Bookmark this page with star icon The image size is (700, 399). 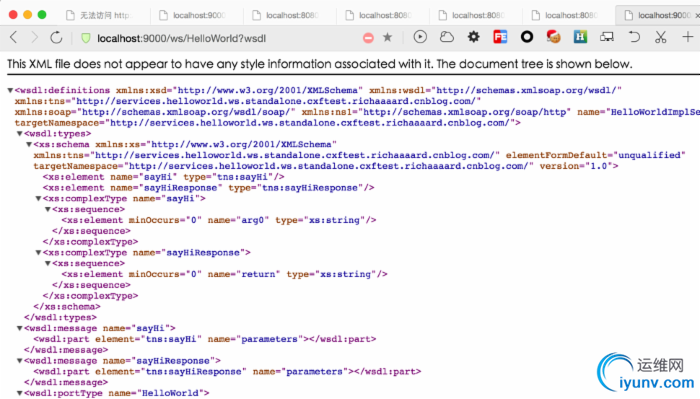(x=388, y=37)
